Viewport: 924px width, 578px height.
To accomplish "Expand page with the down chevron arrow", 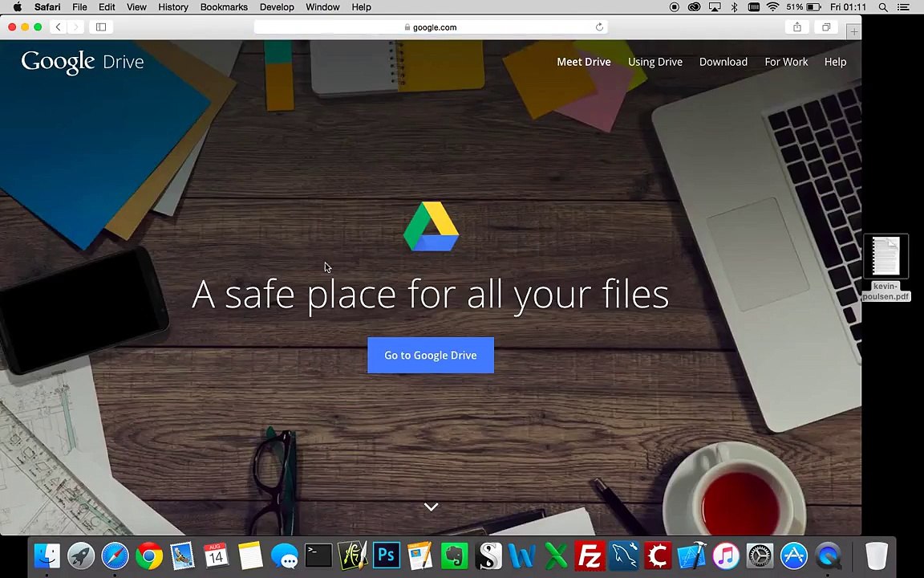I will pyautogui.click(x=432, y=507).
